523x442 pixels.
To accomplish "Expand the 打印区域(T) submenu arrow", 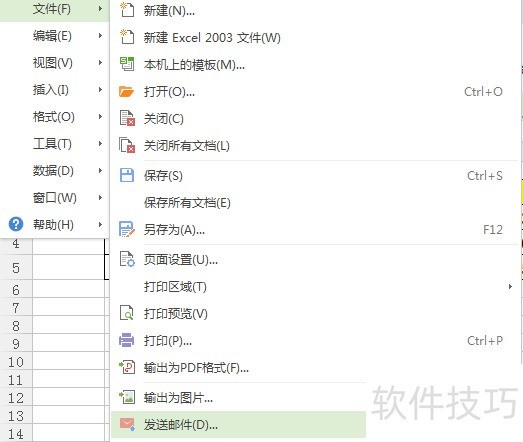I will [x=510, y=287].
